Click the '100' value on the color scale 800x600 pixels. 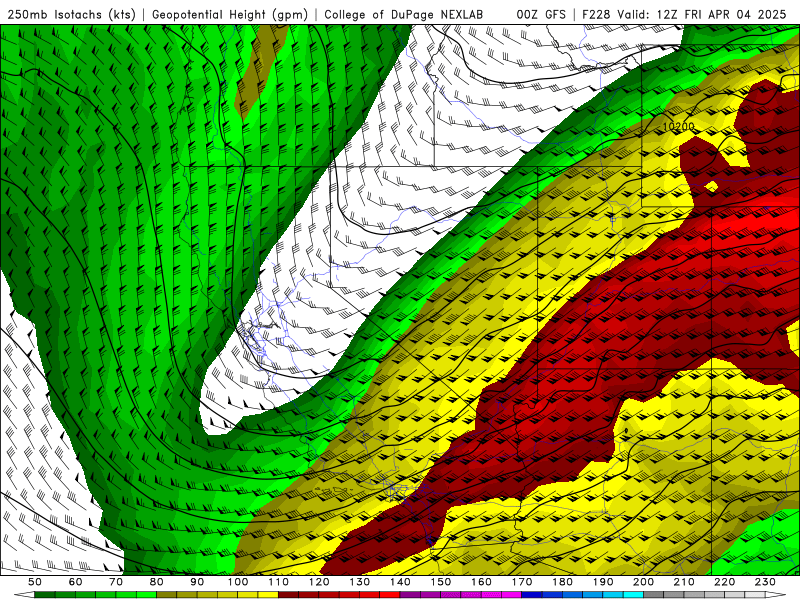coord(238,582)
